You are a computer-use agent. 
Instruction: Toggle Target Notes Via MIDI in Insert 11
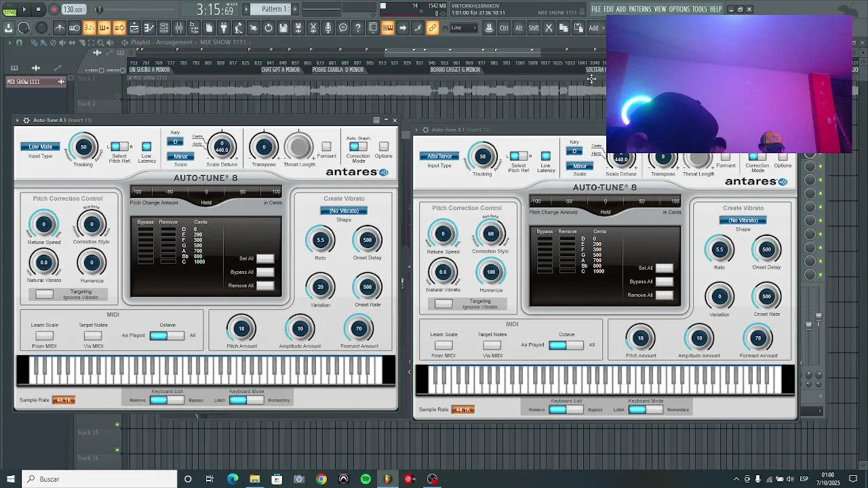tap(93, 335)
